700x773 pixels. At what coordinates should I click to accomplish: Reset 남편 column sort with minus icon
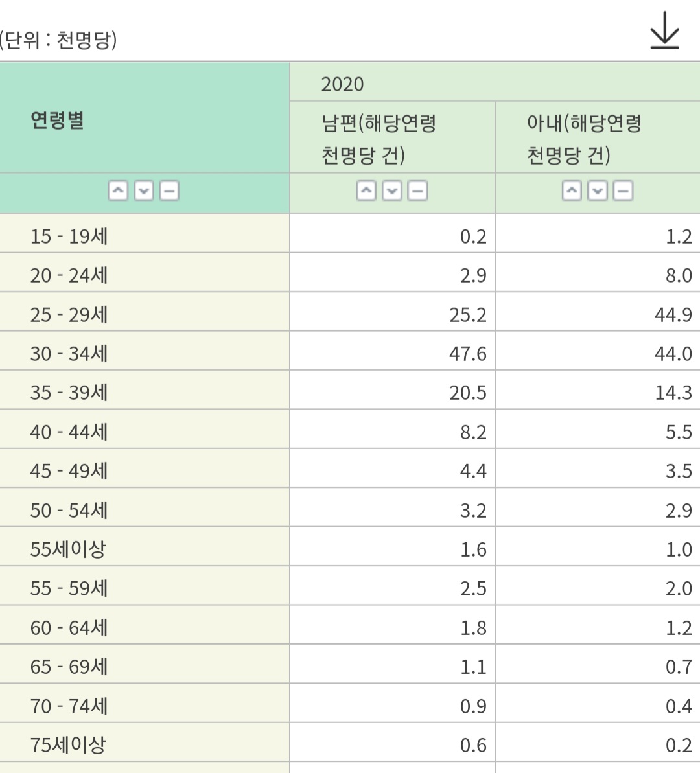point(417,191)
